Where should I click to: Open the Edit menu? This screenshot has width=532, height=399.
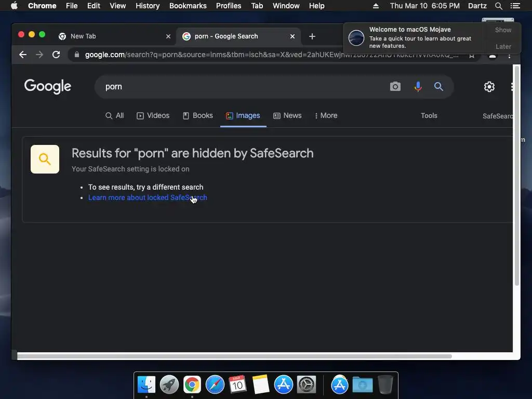click(x=94, y=6)
